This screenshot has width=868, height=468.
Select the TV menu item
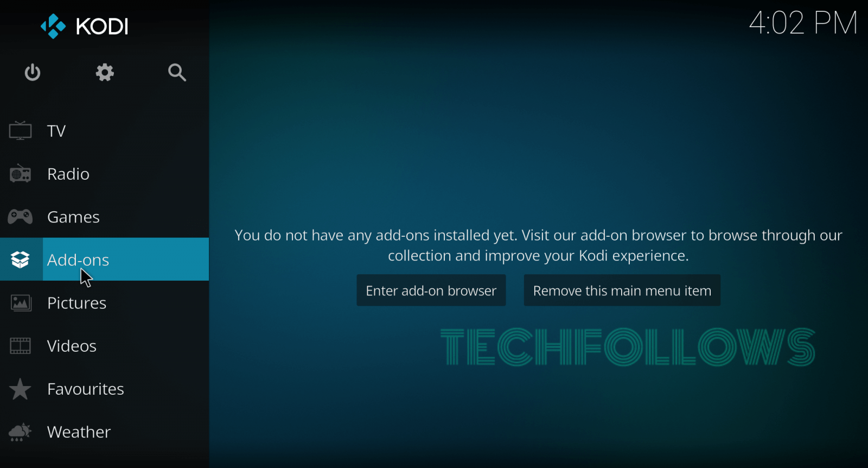(x=104, y=131)
